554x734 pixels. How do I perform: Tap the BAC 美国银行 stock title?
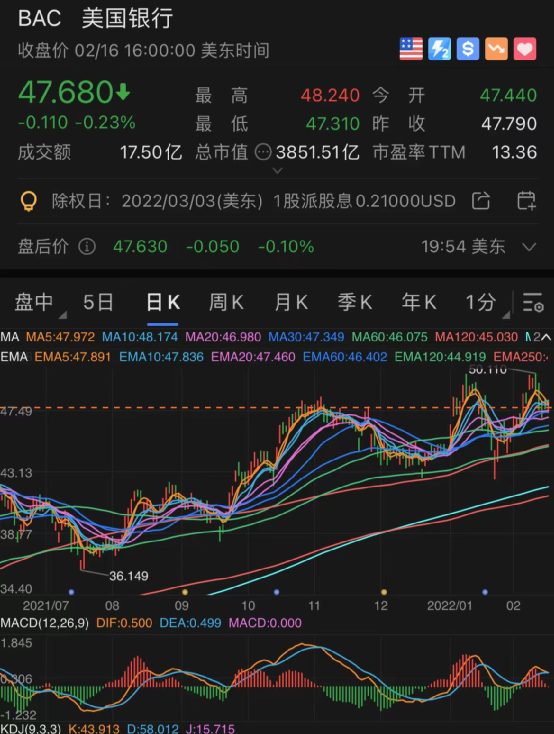[95, 19]
